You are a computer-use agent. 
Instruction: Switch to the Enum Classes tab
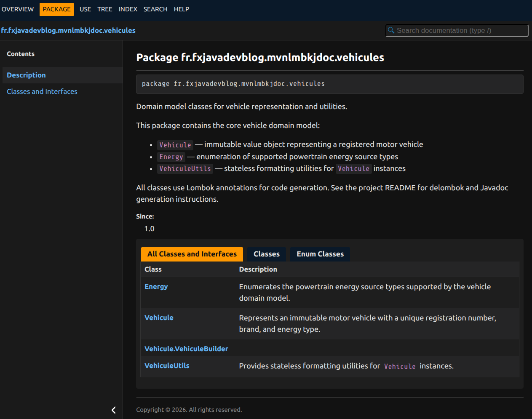(320, 254)
